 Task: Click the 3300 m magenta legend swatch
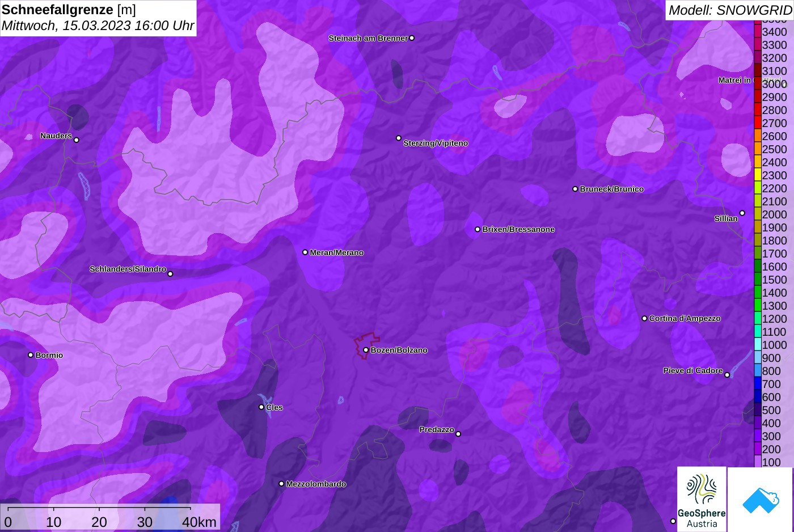coord(757,45)
